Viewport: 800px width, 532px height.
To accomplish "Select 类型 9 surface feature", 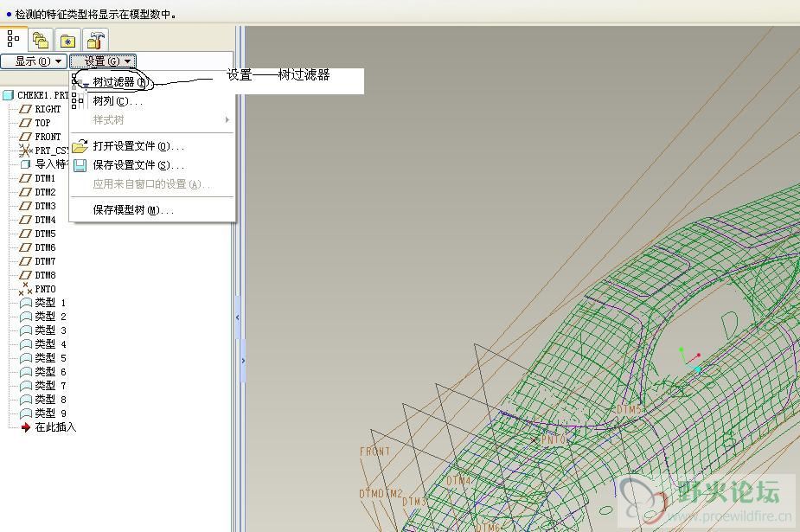I will pyautogui.click(x=50, y=413).
